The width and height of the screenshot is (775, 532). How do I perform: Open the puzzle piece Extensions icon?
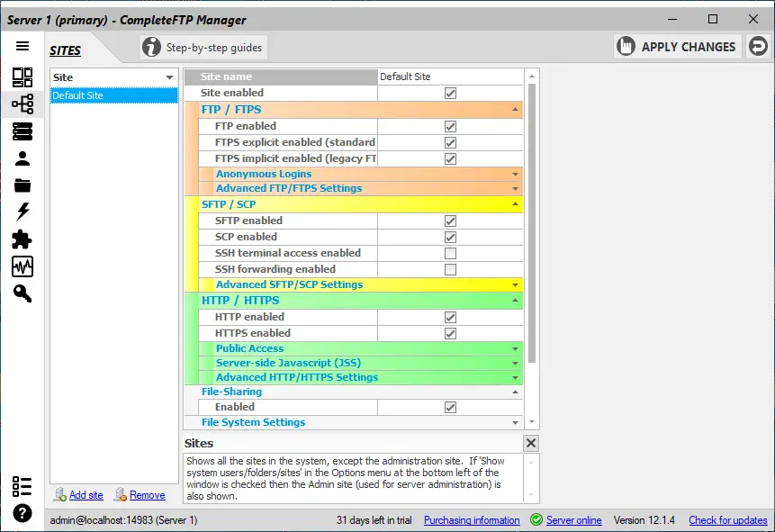point(23,239)
